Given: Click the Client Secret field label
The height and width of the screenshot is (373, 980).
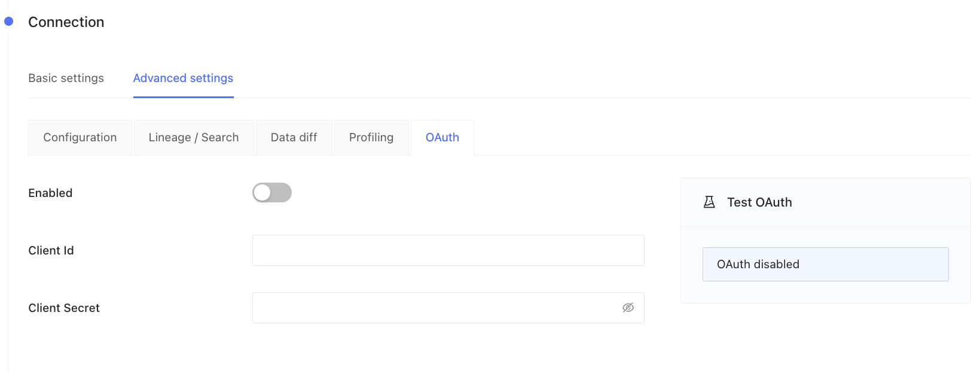Looking at the screenshot, I should tap(64, 308).
